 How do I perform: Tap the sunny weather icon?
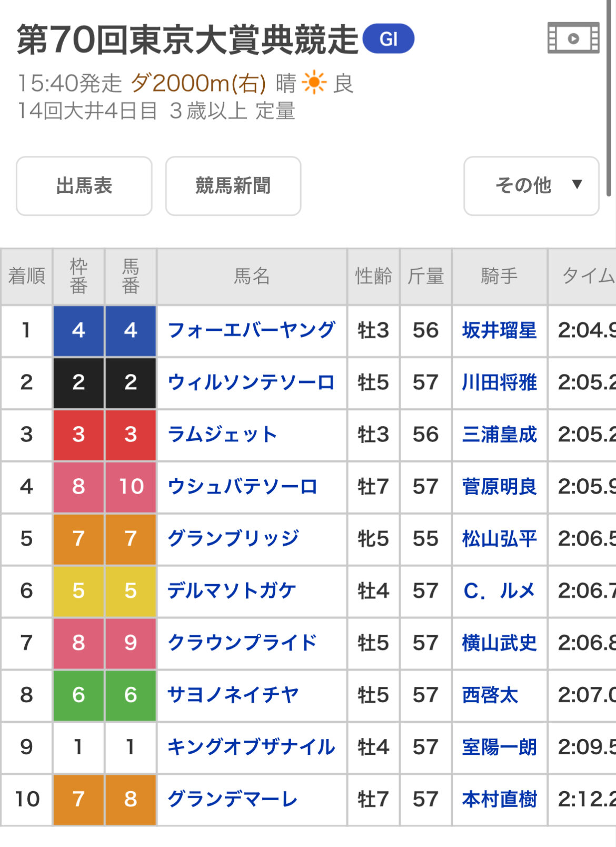tap(314, 83)
